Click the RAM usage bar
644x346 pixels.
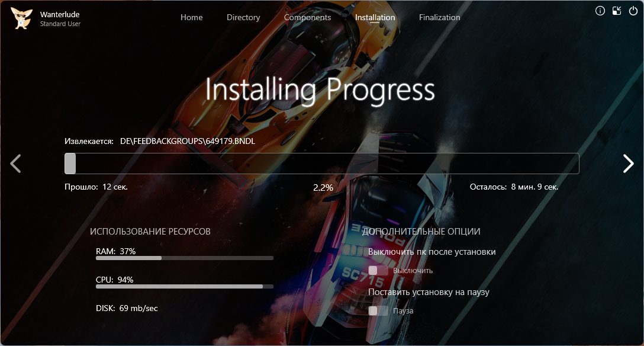[184, 258]
